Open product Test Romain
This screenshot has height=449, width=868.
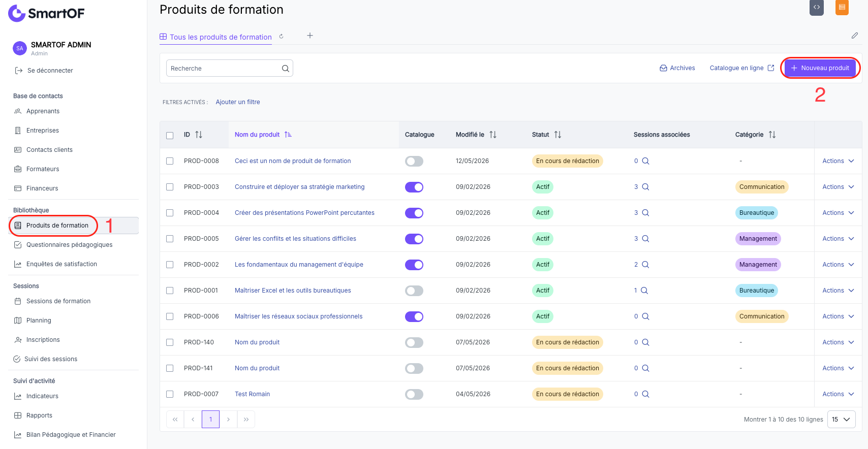point(252,394)
